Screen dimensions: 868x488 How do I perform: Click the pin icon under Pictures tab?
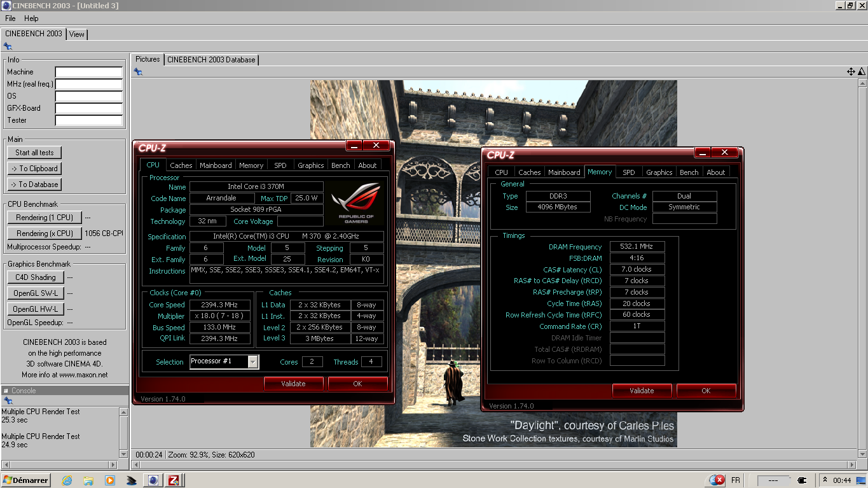(138, 72)
